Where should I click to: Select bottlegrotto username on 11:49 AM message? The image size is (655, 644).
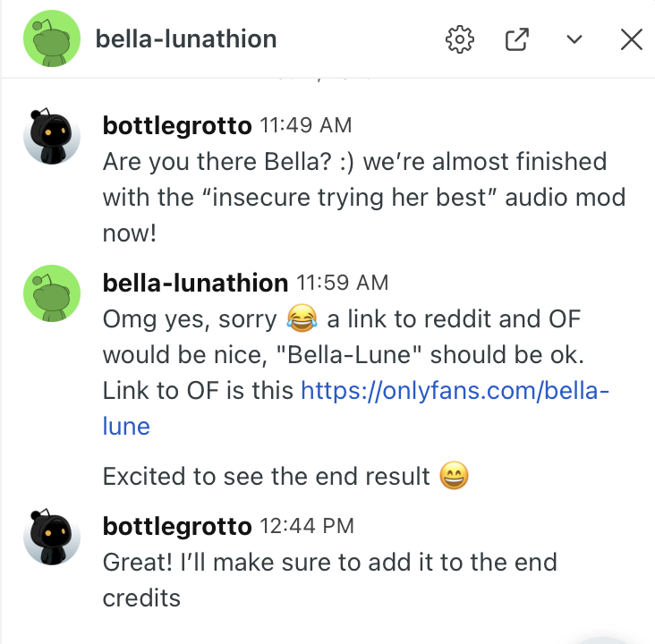[177, 125]
